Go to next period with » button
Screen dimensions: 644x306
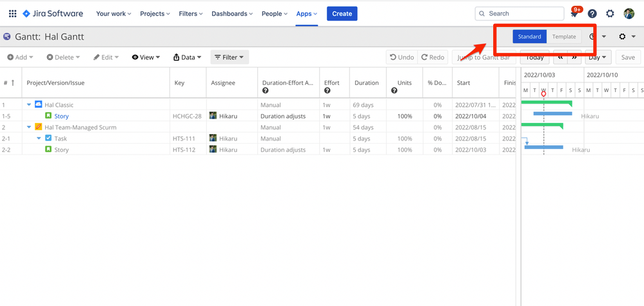coord(574,57)
